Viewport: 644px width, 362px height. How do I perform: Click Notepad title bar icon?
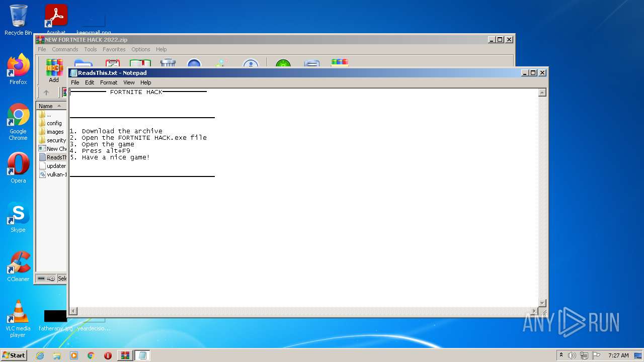(x=73, y=73)
